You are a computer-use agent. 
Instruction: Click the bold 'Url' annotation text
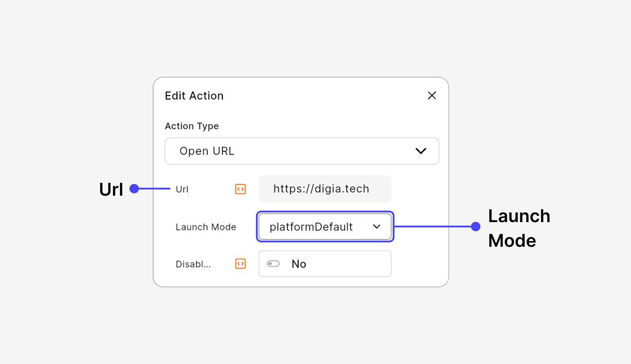click(x=111, y=189)
